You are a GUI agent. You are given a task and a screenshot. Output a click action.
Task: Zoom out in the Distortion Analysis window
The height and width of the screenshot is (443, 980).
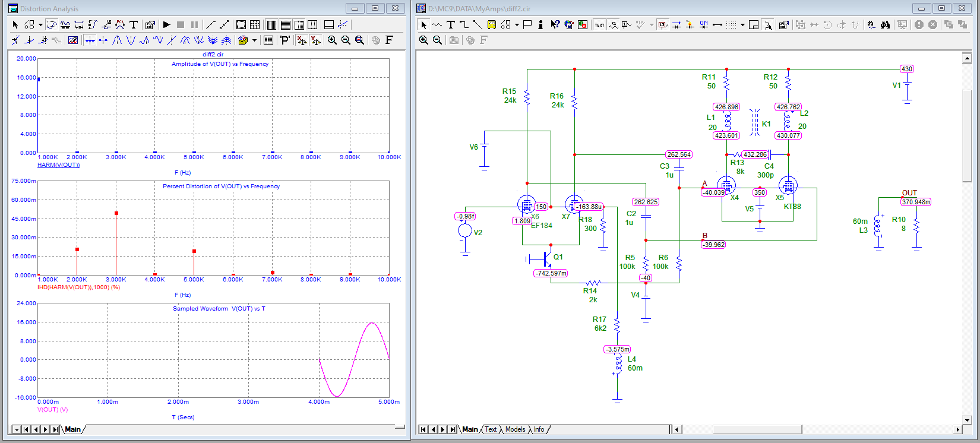click(346, 40)
